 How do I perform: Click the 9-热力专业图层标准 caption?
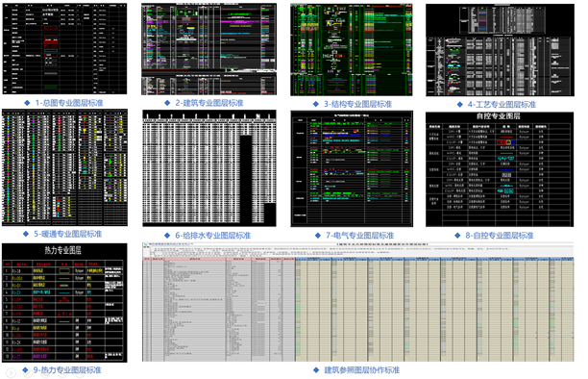(67, 370)
